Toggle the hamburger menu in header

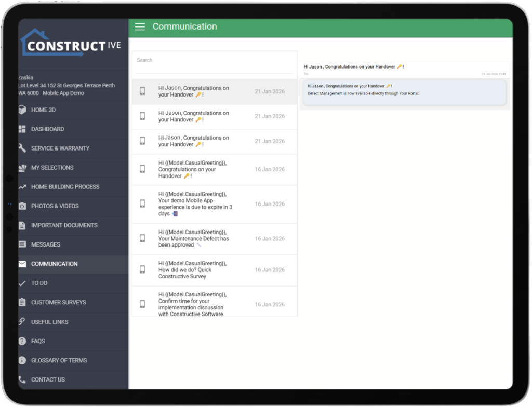click(x=140, y=27)
